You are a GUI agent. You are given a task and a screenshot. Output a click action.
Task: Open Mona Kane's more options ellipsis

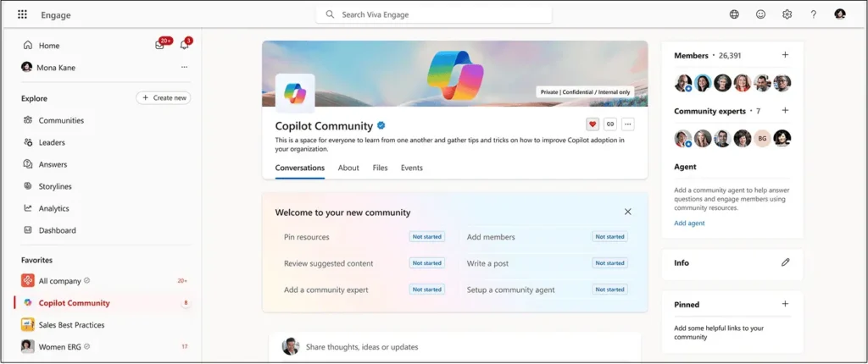click(184, 68)
